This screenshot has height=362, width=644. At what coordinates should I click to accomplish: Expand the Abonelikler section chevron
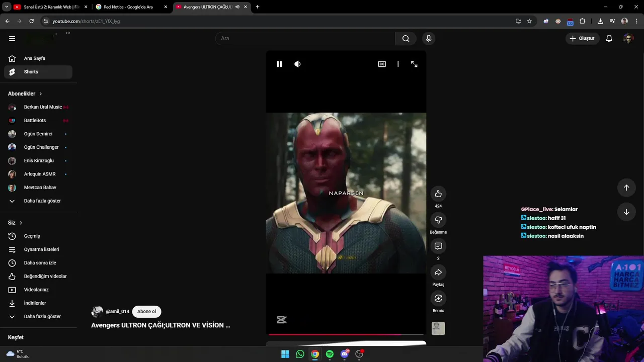(41, 94)
